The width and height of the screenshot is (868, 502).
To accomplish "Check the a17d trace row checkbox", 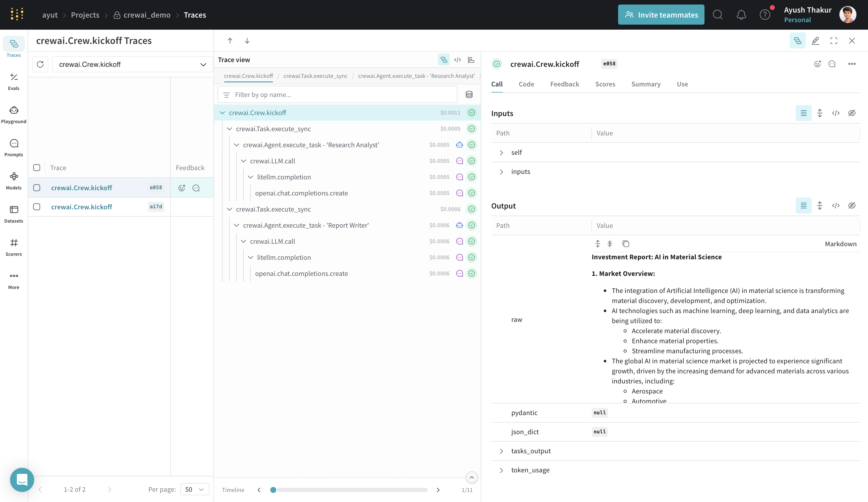I will point(37,207).
